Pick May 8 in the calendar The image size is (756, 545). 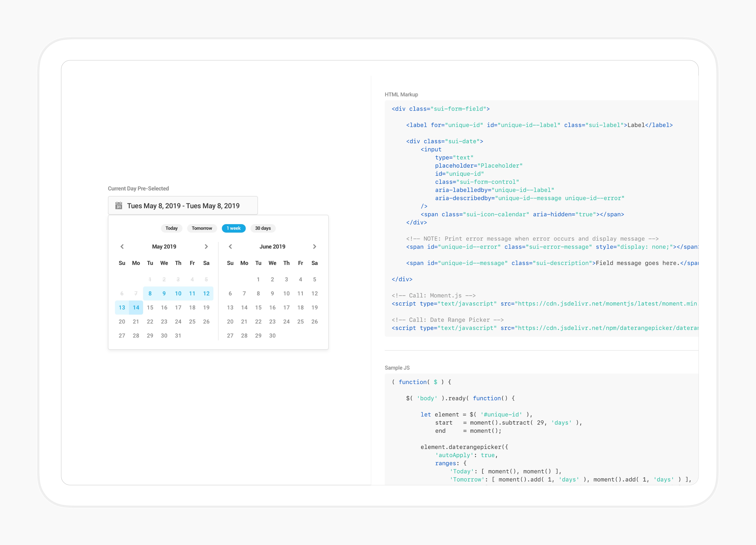point(150,294)
